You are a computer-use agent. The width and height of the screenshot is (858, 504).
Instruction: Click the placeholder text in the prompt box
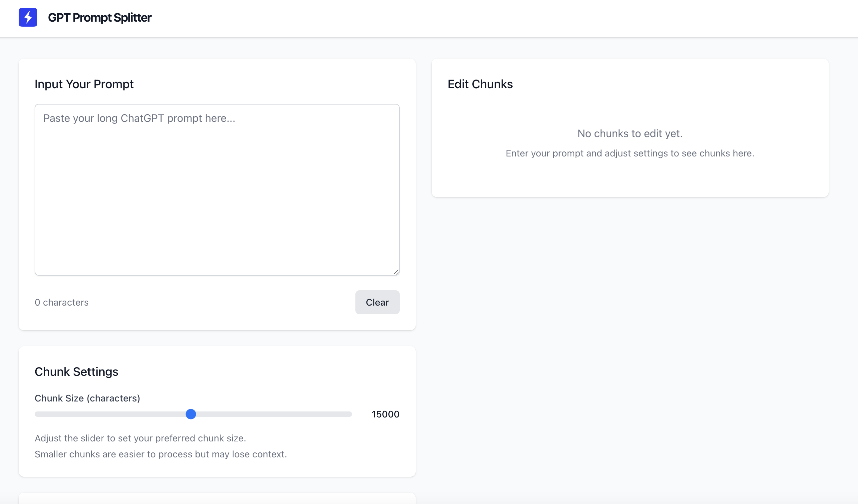(x=139, y=118)
